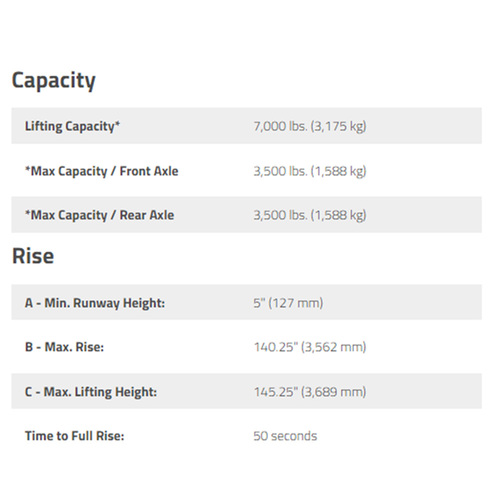Viewport: 500px width, 500px height.
Task: Click the asterisk after Lifting Capacity
Action: click(x=117, y=123)
